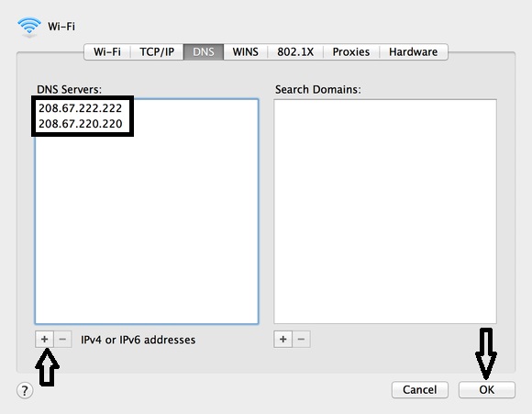The width and height of the screenshot is (532, 414).
Task: Switch to the TCP/IP tab
Action: pos(157,52)
